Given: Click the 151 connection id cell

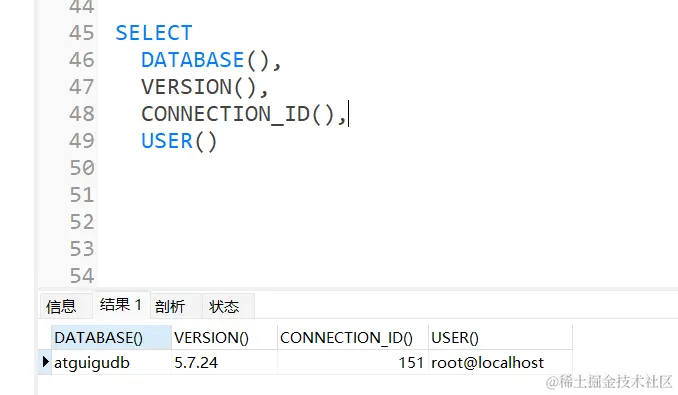Looking at the screenshot, I should click(352, 362).
